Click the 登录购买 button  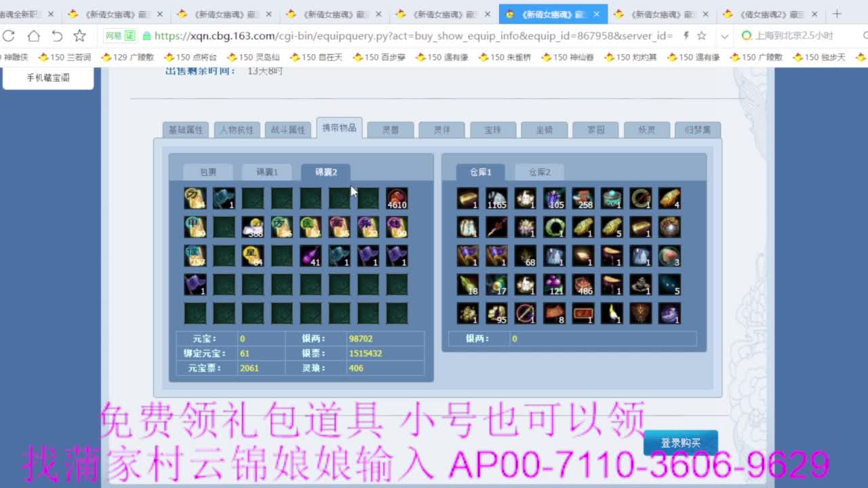click(681, 443)
